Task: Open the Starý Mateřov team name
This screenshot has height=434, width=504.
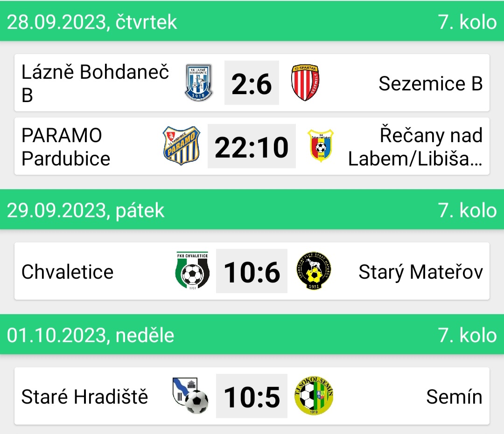Action: (x=421, y=272)
